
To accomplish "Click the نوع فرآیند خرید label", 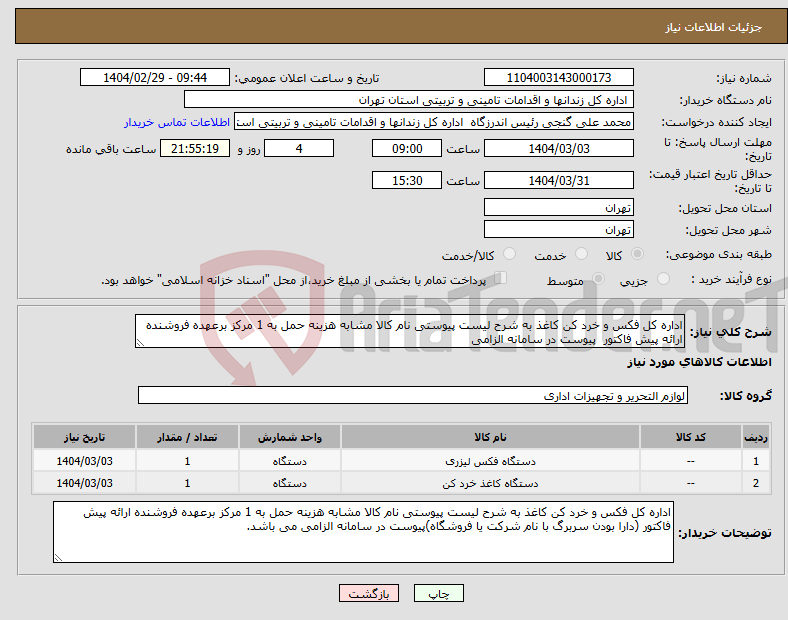I will point(731,279).
